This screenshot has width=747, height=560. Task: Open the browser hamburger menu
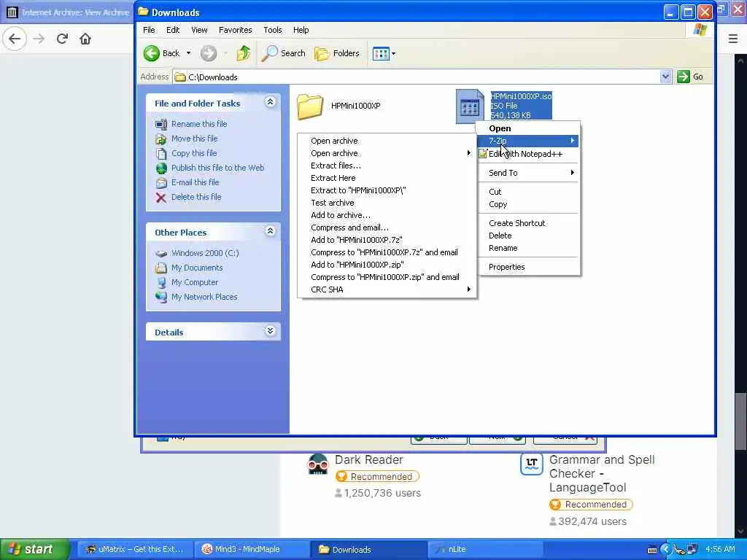[x=733, y=39]
